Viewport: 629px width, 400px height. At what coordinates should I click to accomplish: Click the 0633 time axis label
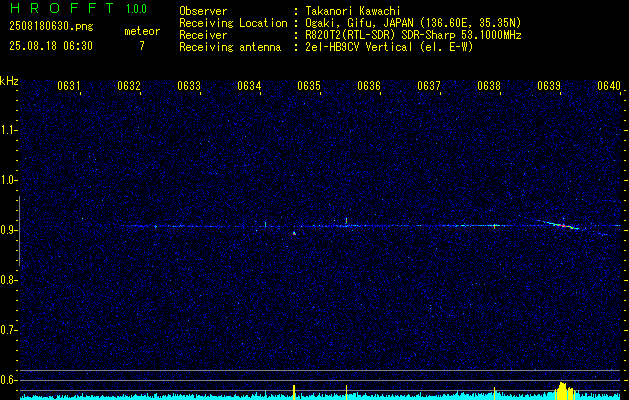tap(189, 86)
